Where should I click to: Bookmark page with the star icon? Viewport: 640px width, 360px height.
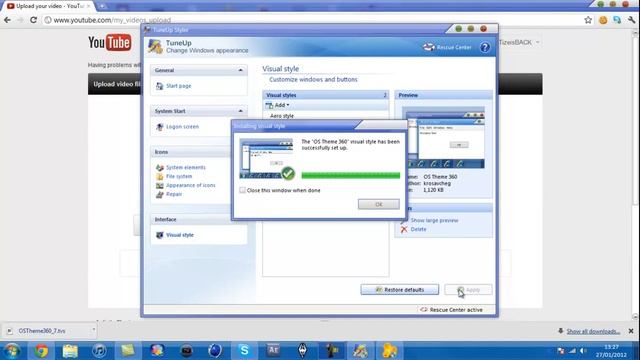coord(588,20)
